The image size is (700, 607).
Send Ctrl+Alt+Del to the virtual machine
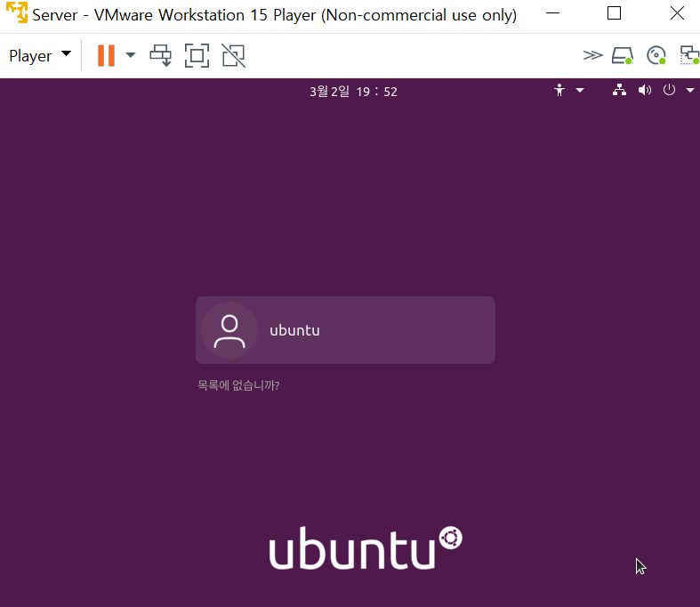[x=161, y=56]
